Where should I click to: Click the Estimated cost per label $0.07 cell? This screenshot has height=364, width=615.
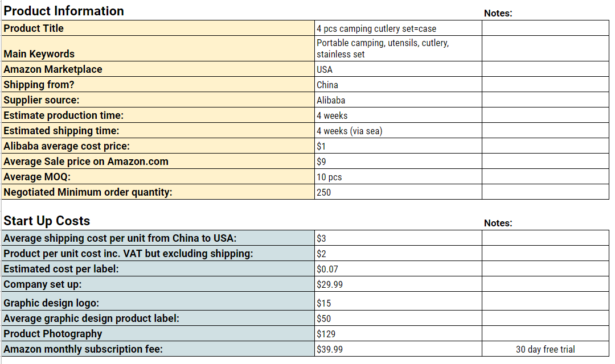pos(398,269)
